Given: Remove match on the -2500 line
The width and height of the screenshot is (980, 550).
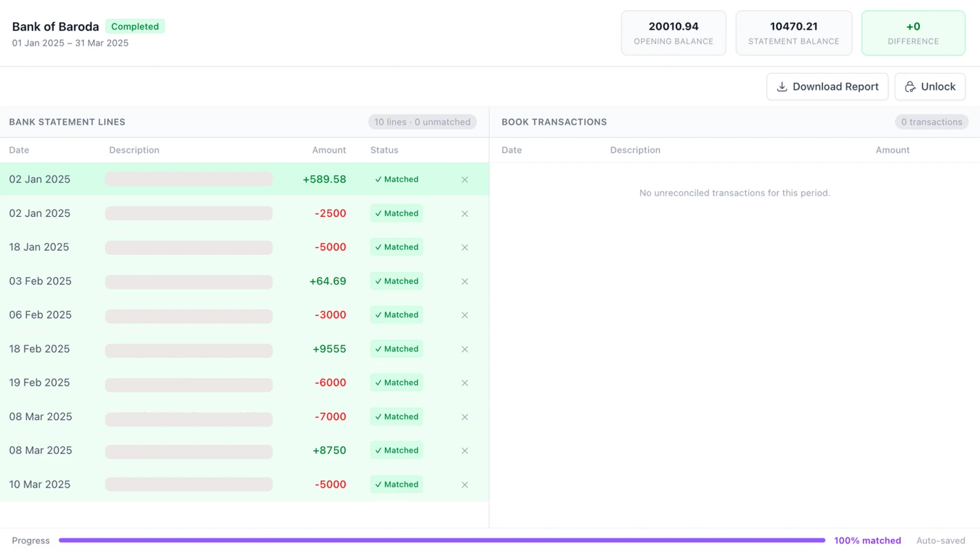Looking at the screenshot, I should coord(465,214).
